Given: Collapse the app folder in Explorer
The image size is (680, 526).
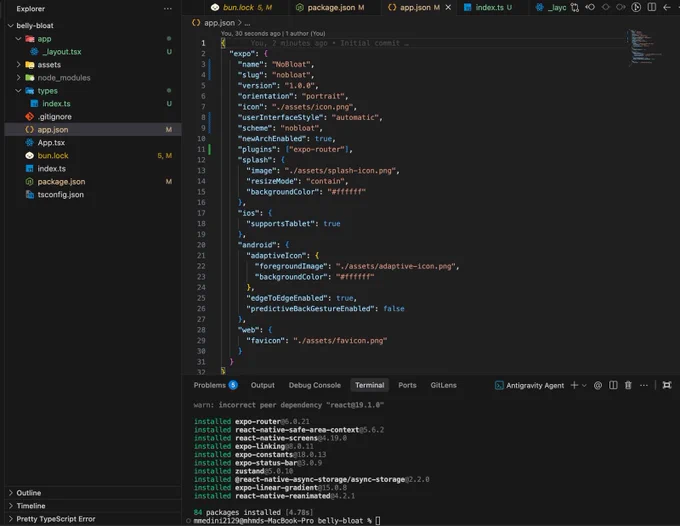Looking at the screenshot, I should pos(18,39).
